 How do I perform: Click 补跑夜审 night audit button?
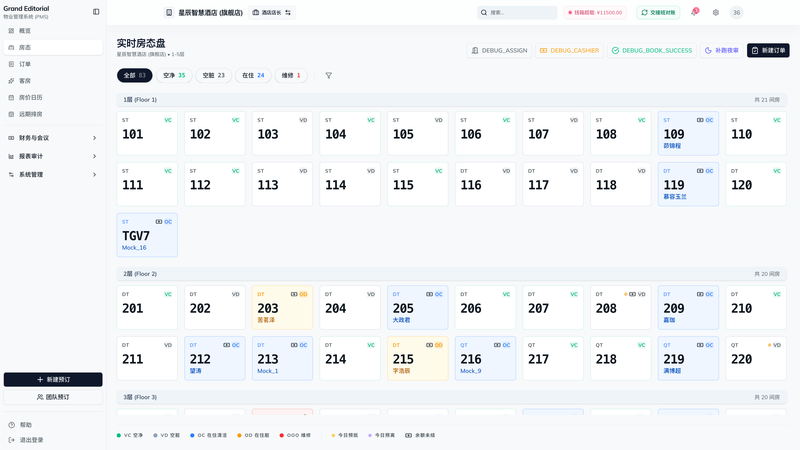coord(721,51)
